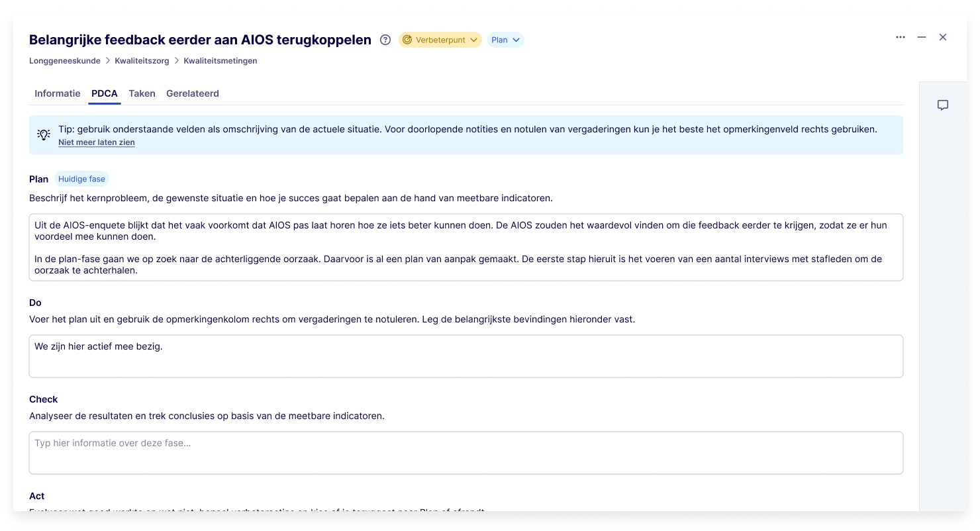Screen dimensions: 980x531
Task: Close the dialog with X
Action: point(943,37)
